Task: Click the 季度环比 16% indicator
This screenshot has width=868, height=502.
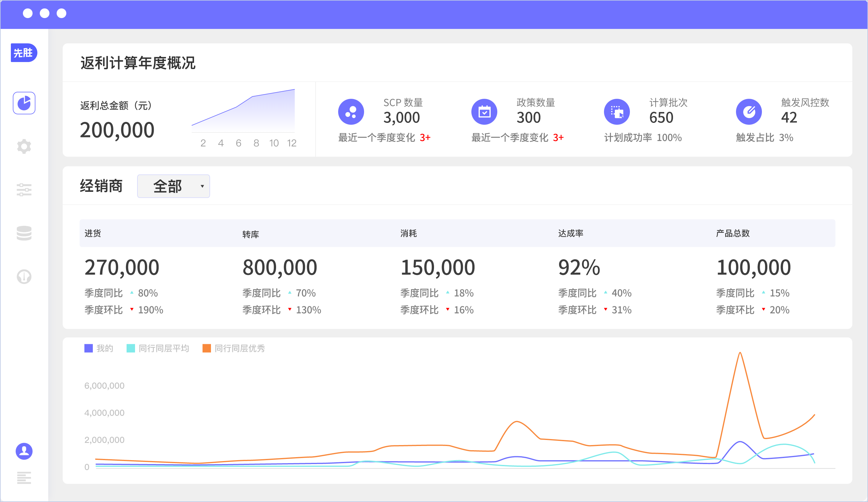Action: point(437,310)
